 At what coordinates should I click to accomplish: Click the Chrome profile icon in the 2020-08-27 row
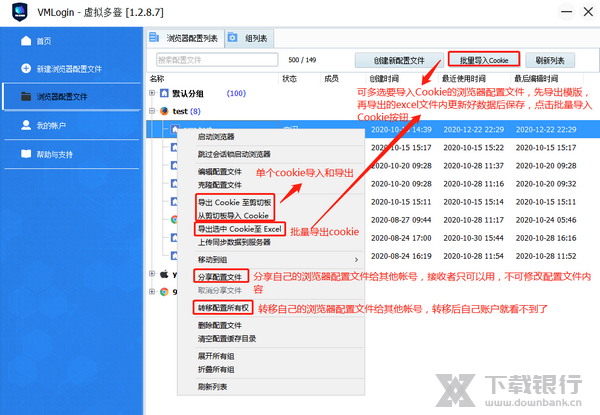click(174, 220)
